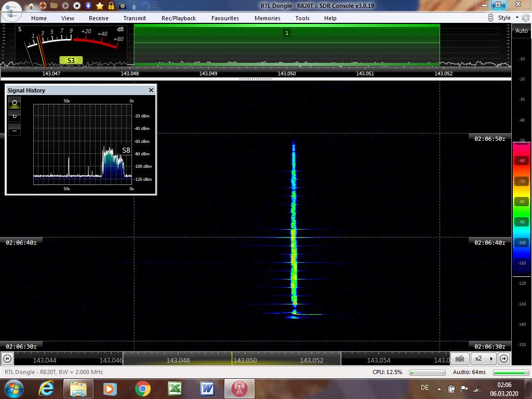
Task: Open Word from the taskbar
Action: [x=207, y=389]
